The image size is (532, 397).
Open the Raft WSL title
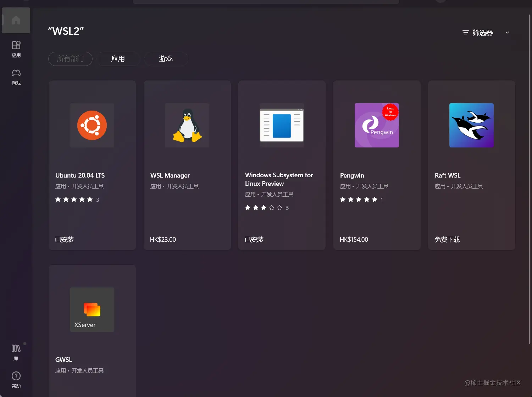pos(448,175)
